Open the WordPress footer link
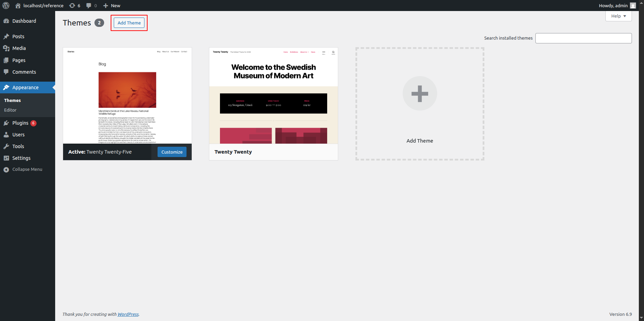Viewport: 644px width, 321px height. click(128, 314)
